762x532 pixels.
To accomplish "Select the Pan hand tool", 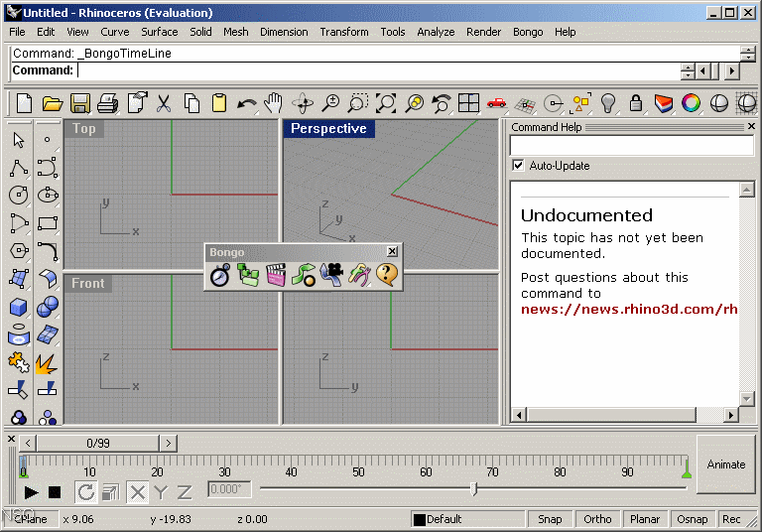I will click(273, 103).
